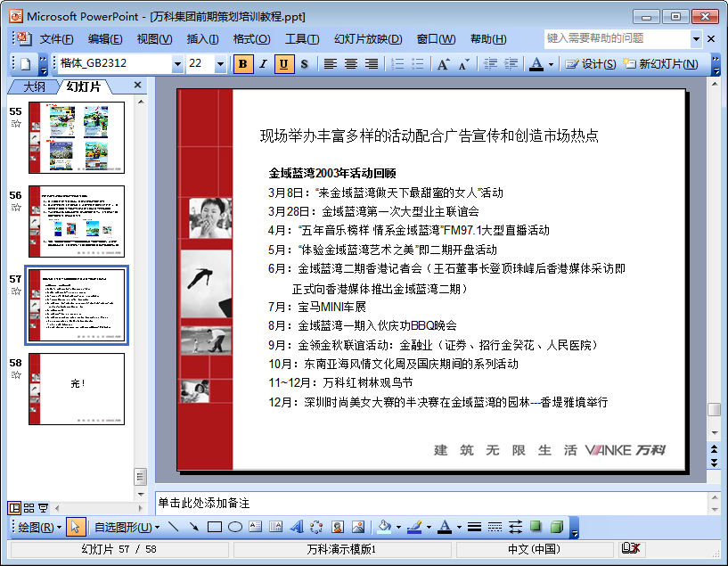
Task: Insert picture from file
Action: [x=358, y=527]
